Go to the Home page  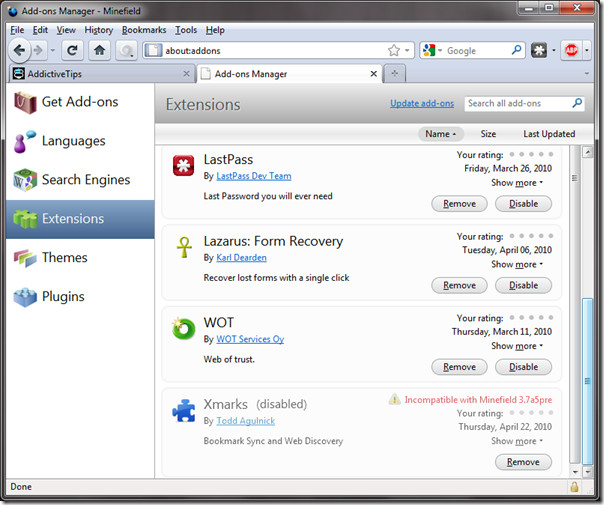(100, 50)
